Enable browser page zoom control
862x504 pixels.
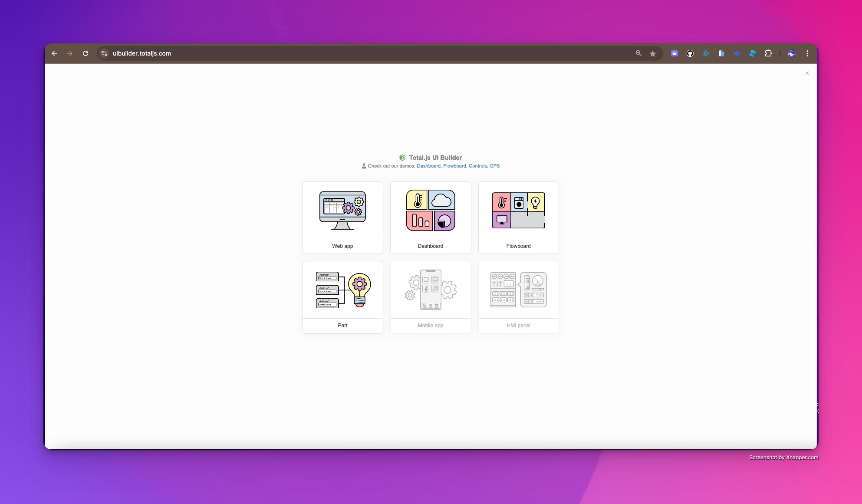tap(639, 53)
